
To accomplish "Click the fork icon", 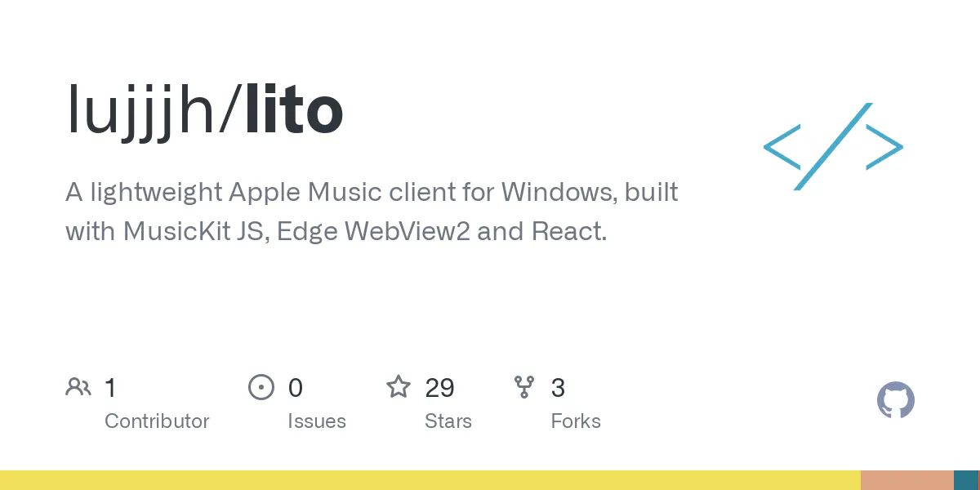I will pos(524,387).
